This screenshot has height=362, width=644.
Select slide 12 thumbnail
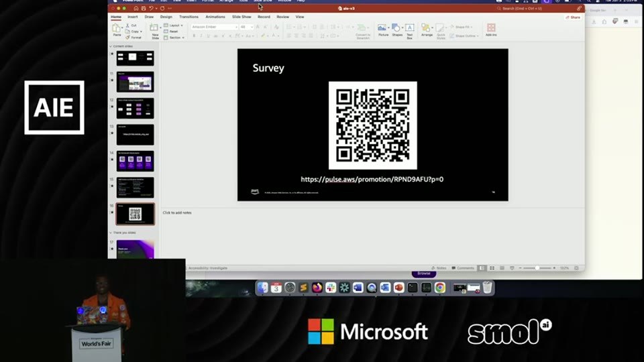pos(135,109)
